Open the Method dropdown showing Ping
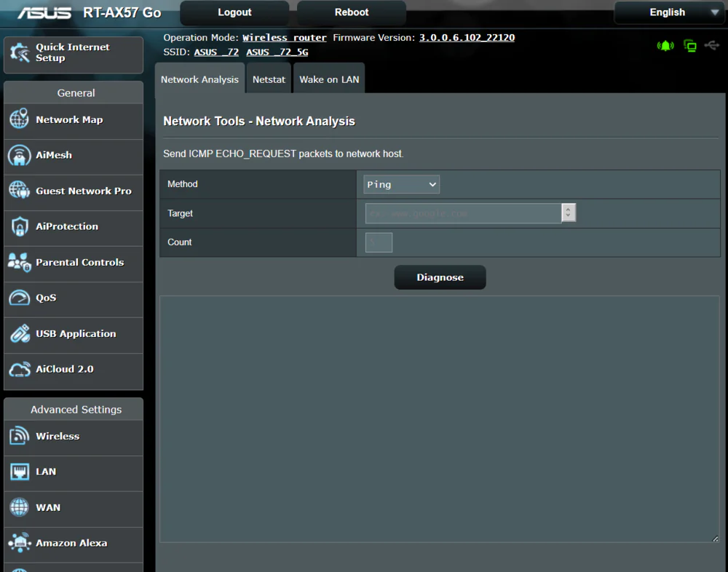This screenshot has width=728, height=572. (401, 184)
